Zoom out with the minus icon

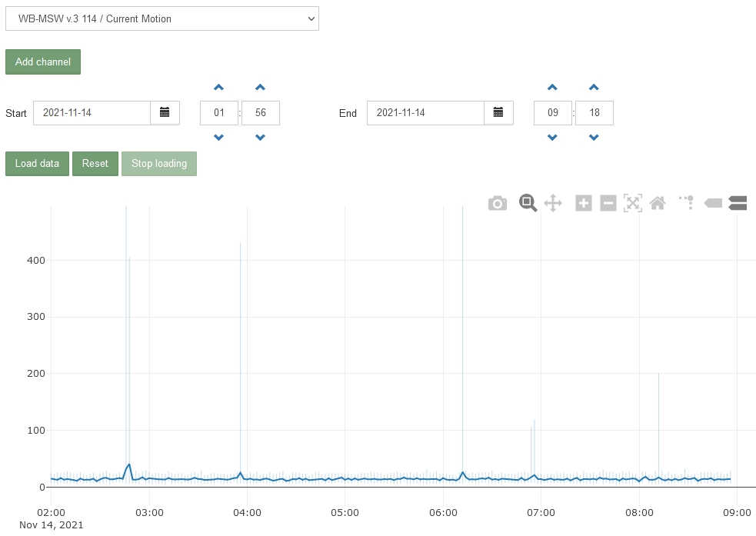608,203
